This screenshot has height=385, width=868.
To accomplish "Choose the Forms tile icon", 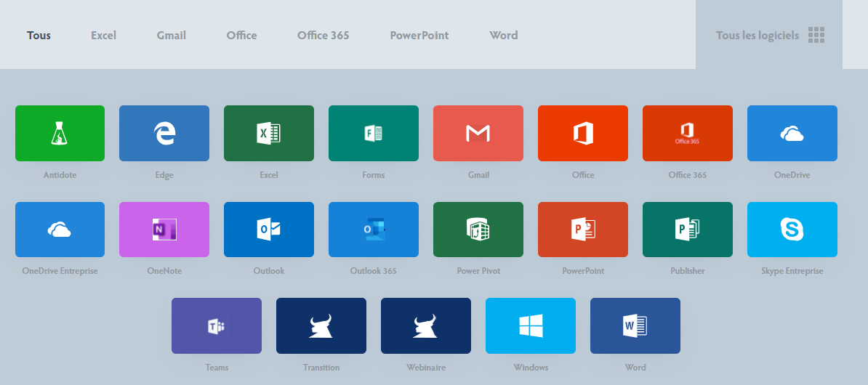I will (374, 134).
